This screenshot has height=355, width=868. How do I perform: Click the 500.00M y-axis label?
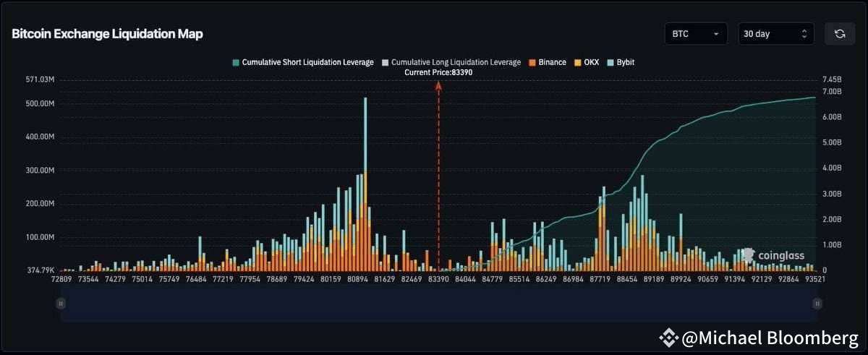coord(40,103)
